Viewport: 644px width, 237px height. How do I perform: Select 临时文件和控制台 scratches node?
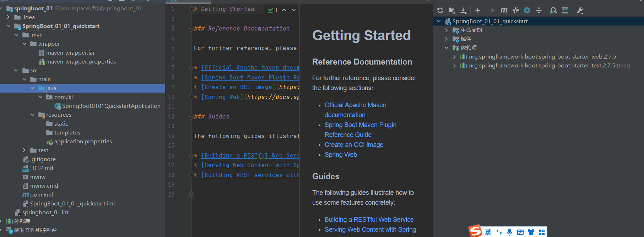tap(36, 230)
